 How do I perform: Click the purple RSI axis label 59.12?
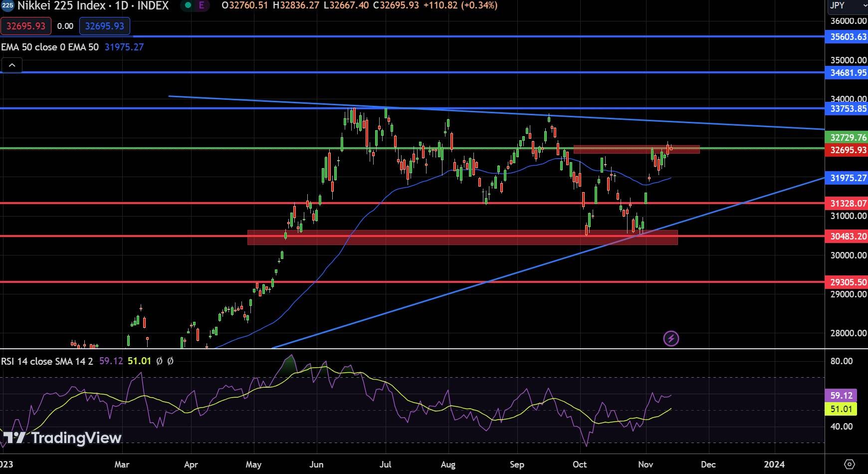pyautogui.click(x=841, y=395)
